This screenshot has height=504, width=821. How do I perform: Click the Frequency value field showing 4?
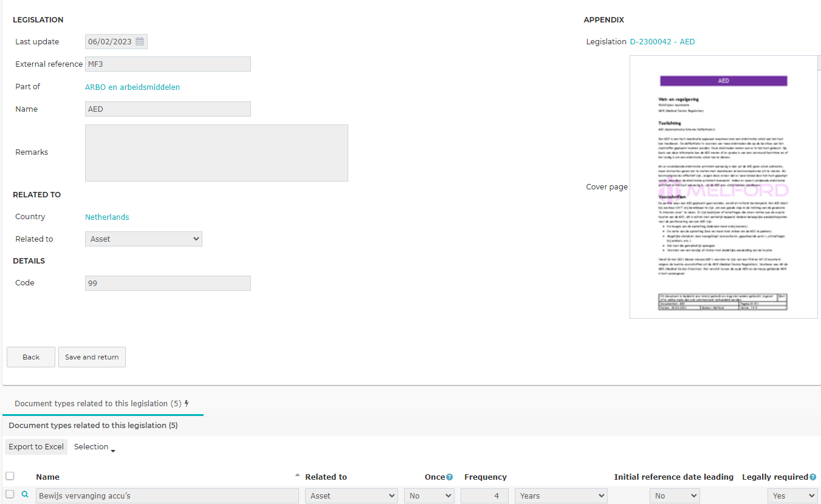click(484, 496)
